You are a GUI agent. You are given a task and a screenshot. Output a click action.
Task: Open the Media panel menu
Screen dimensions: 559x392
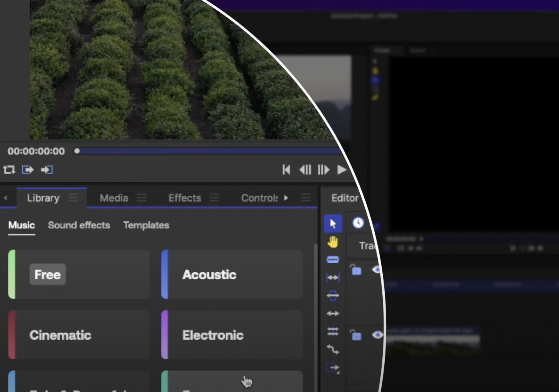point(142,198)
